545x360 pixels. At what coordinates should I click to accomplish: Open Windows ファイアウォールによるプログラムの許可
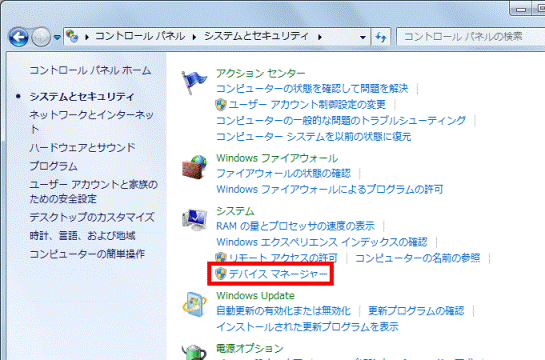[x=330, y=189]
